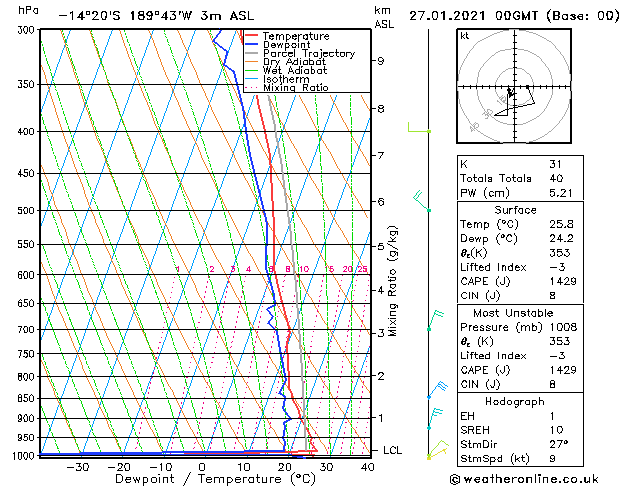Click the red Temperature legend line
Viewport: 629px width, 486px height.
251,36
